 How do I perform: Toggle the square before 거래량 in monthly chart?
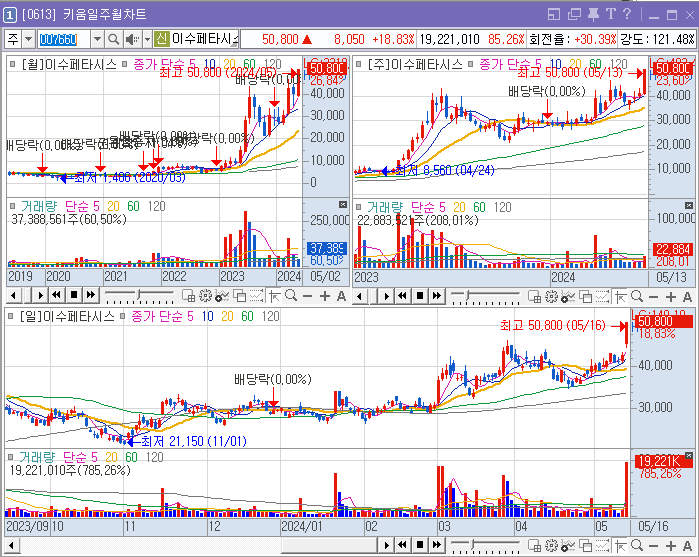(x=12, y=206)
